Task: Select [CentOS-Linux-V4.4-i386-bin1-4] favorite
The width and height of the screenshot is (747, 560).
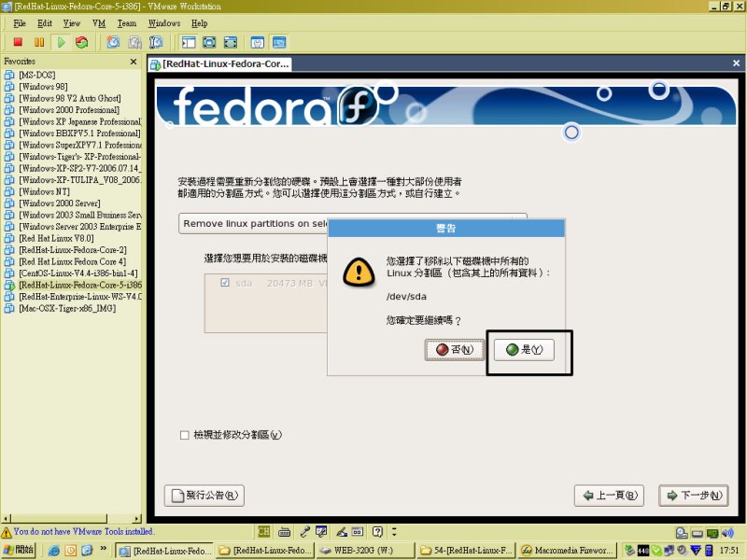Action: pyautogui.click(x=78, y=273)
